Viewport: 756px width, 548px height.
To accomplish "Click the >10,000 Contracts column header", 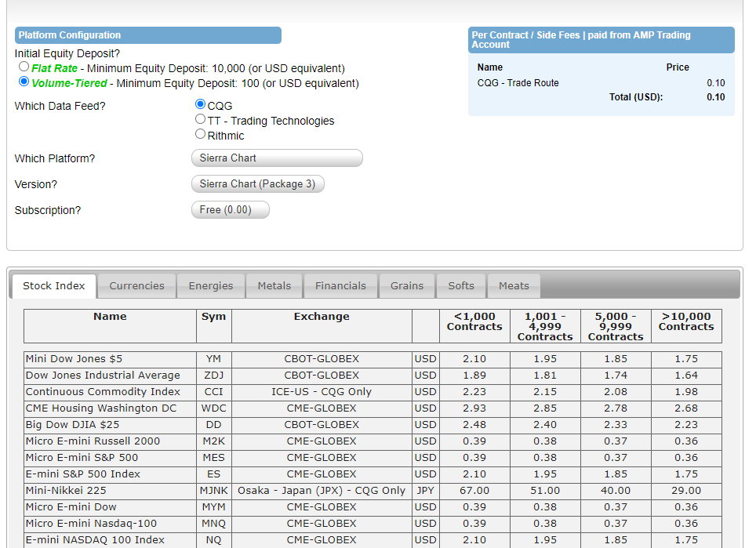I will (x=686, y=326).
